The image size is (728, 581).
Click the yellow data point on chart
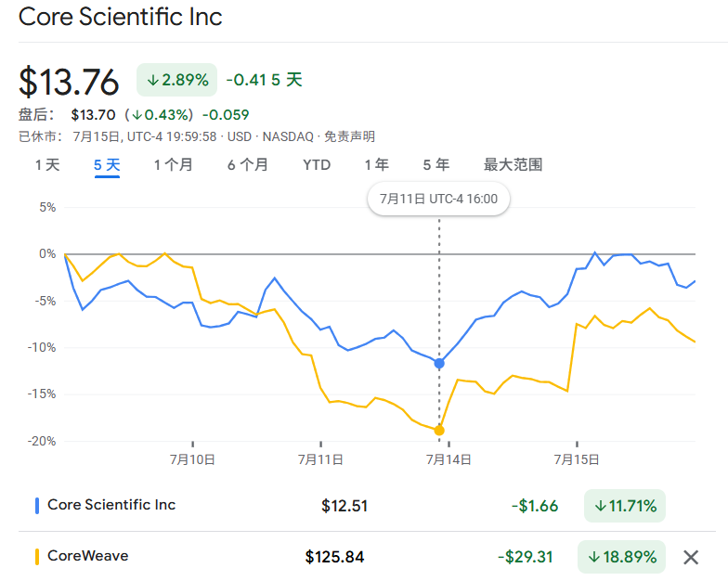(439, 430)
